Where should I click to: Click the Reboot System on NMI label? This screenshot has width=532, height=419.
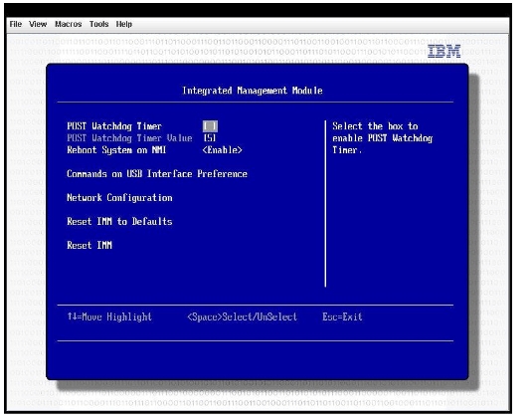click(116, 149)
